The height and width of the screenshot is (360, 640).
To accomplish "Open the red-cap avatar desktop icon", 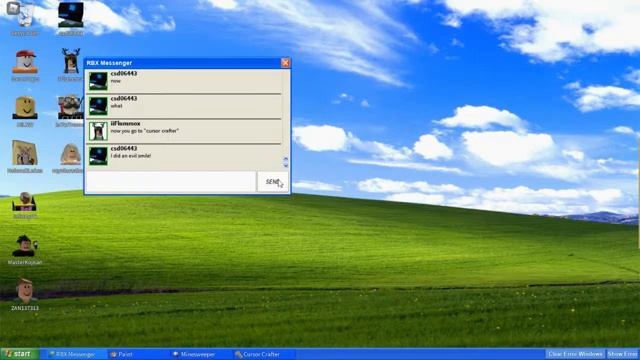I will (x=25, y=65).
